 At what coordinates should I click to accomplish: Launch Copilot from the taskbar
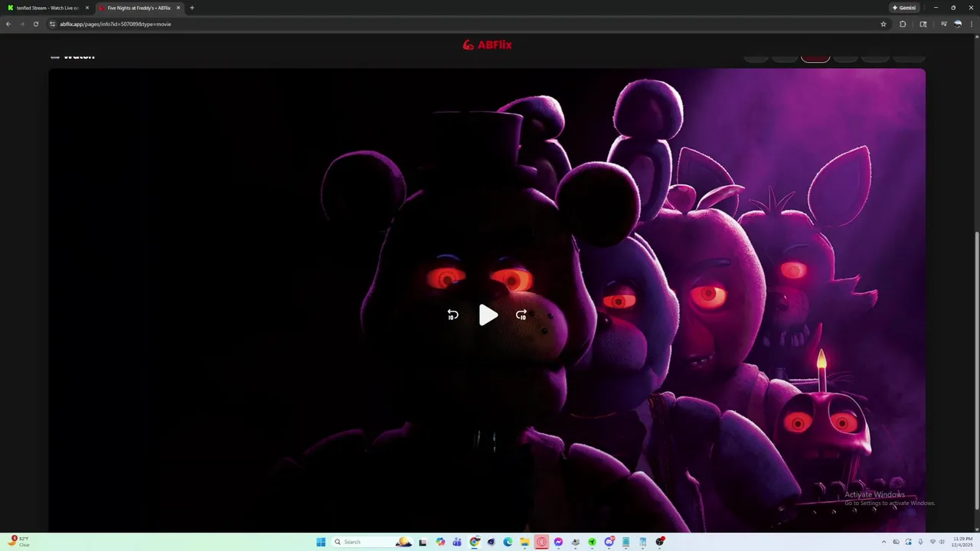440,542
